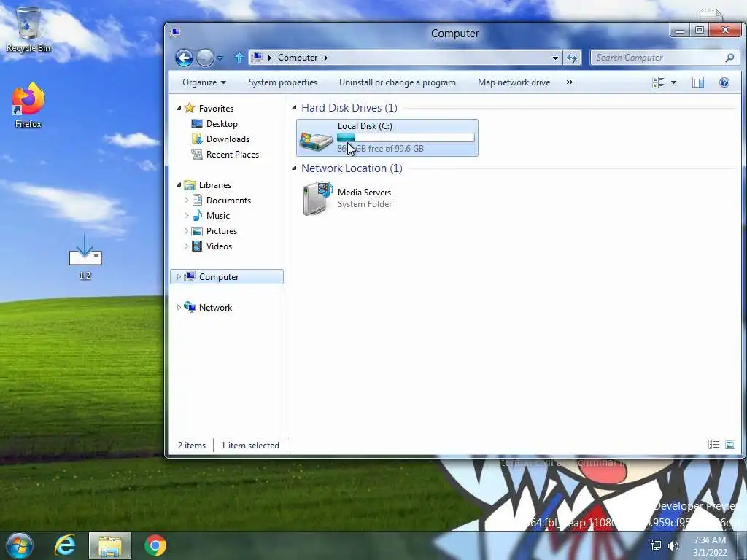Open Downloads under Favorites
747x560 pixels.
228,139
